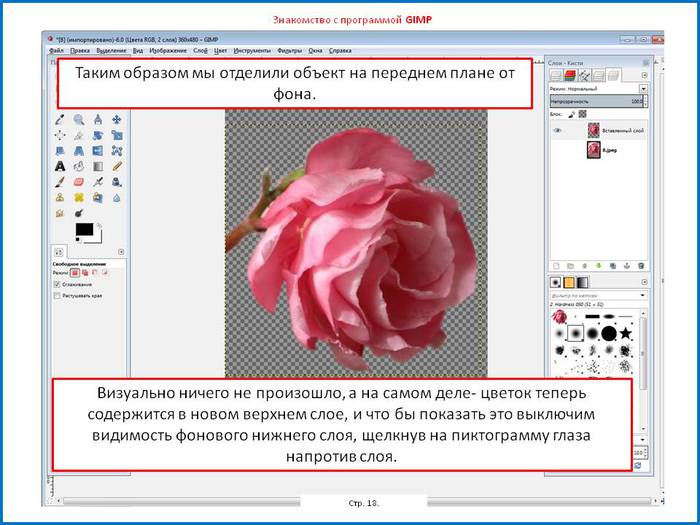This screenshot has width=700, height=525.
Task: Open the Слой menu
Action: [x=200, y=51]
